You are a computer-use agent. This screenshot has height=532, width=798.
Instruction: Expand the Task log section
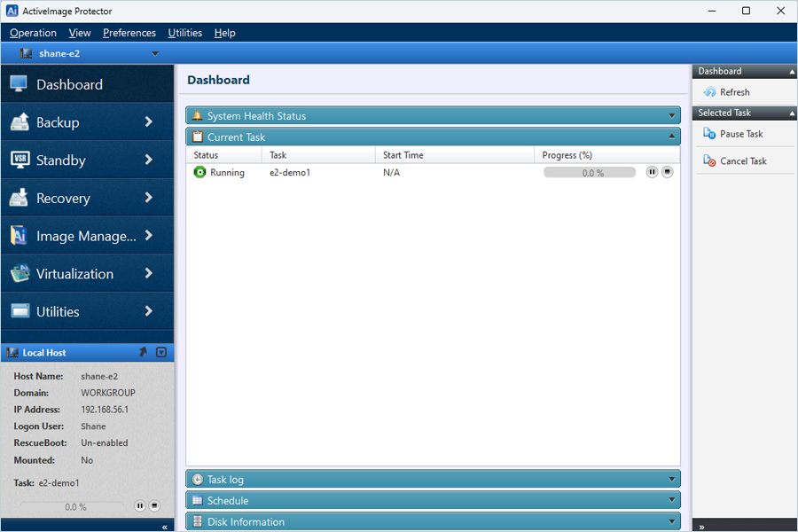671,479
